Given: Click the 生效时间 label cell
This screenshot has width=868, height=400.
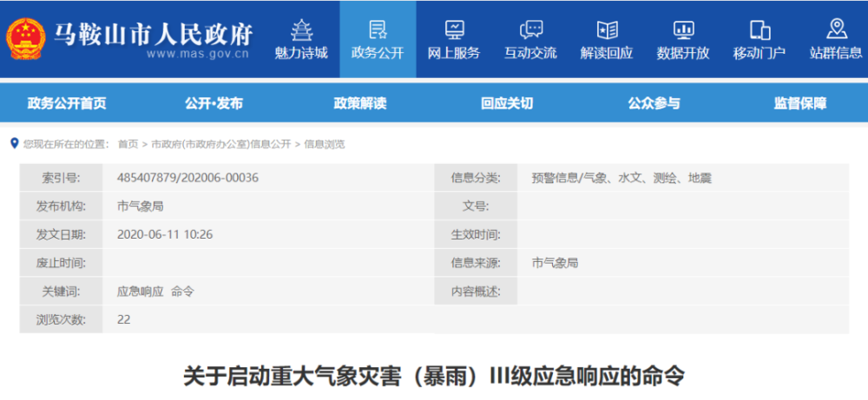Looking at the screenshot, I should pos(476,234).
